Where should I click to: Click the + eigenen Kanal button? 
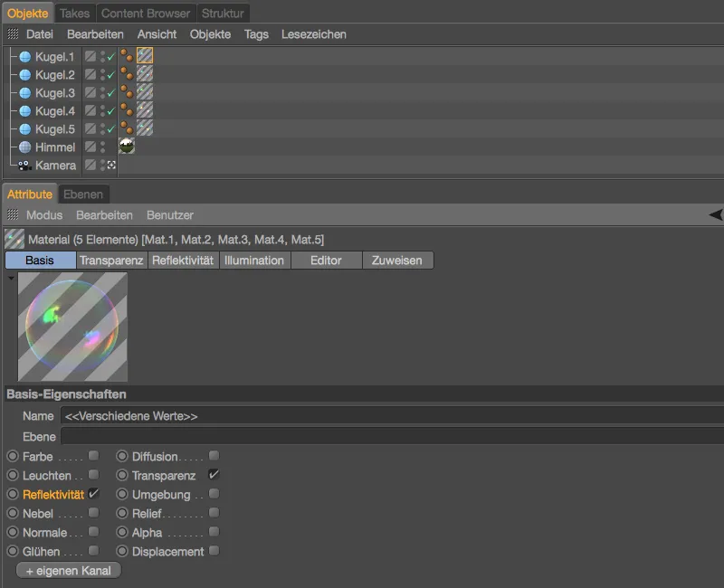[69, 571]
